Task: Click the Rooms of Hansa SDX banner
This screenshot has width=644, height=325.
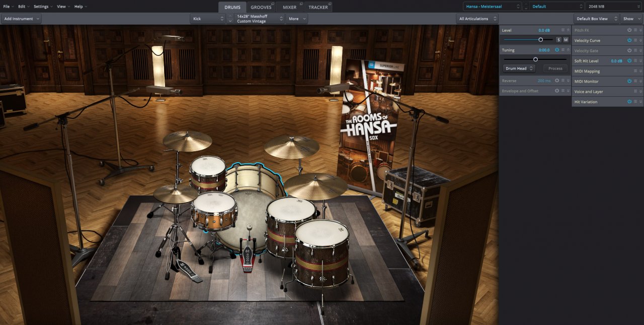Action: click(371, 126)
